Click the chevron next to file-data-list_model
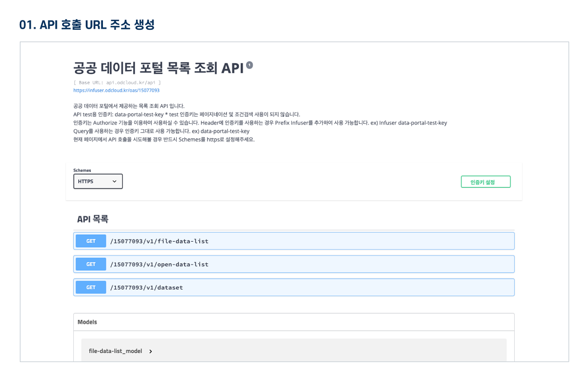This screenshot has width=588, height=381. click(150, 351)
